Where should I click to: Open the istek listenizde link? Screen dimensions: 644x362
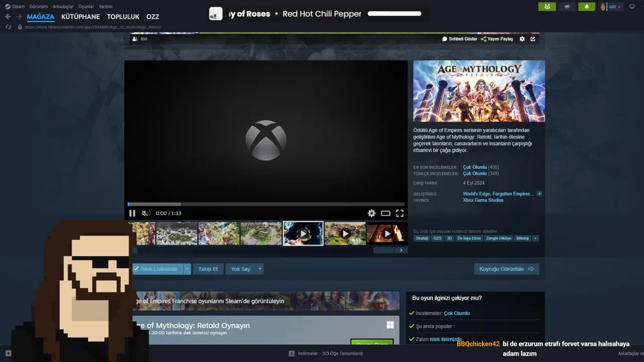pyautogui.click(x=446, y=339)
